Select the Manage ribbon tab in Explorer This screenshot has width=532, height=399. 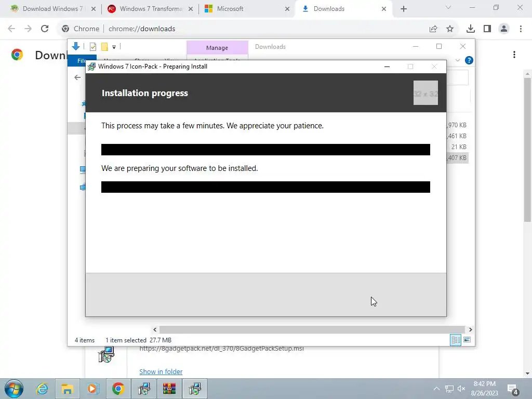(x=217, y=48)
